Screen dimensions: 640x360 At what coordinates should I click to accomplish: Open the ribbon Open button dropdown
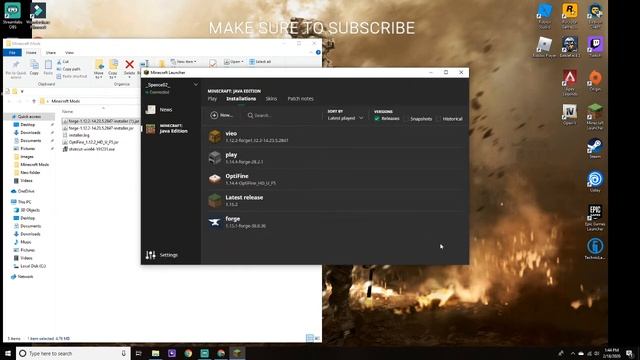tap(233, 62)
